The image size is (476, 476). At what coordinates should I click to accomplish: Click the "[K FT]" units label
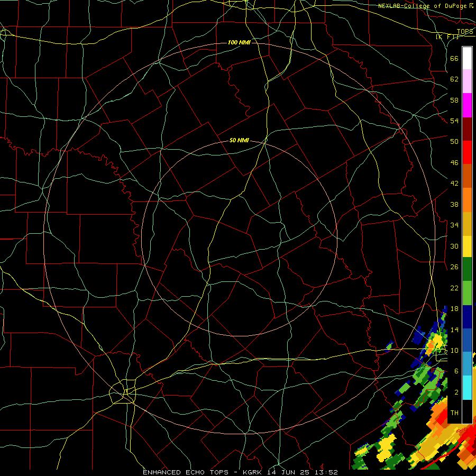tap(447, 37)
